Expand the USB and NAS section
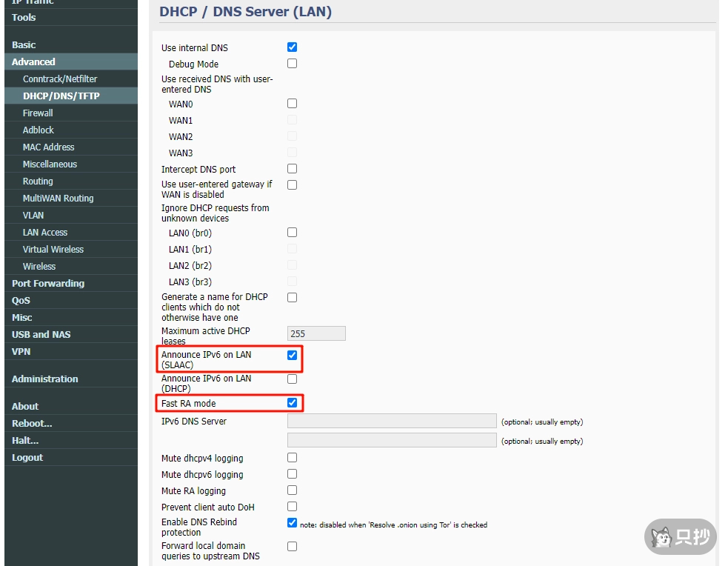728x566 pixels. click(x=41, y=335)
